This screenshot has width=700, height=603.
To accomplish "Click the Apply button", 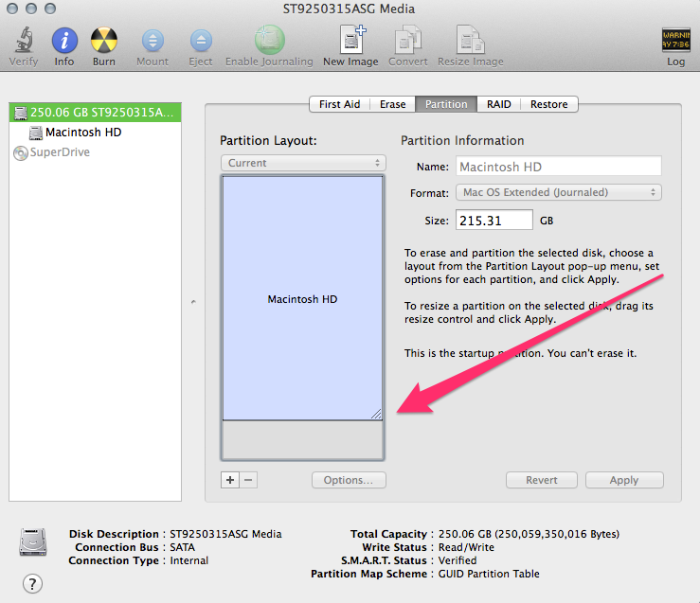I will coord(624,480).
